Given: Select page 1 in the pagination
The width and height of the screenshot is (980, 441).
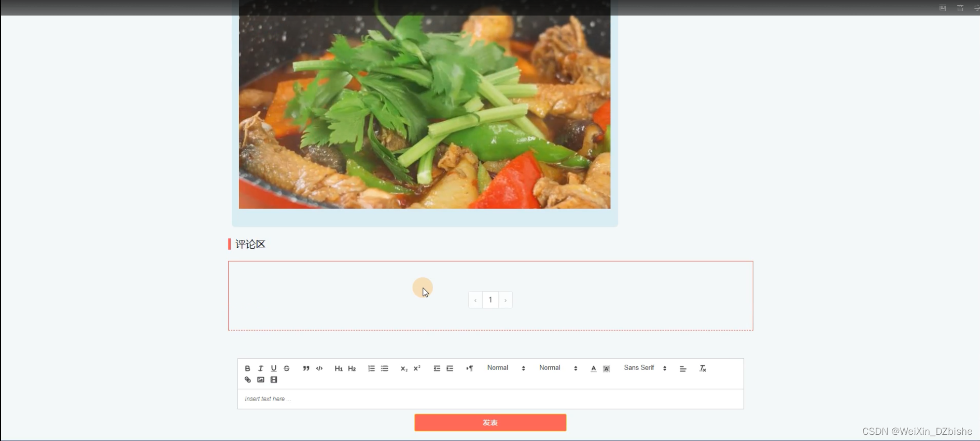Looking at the screenshot, I should point(491,300).
